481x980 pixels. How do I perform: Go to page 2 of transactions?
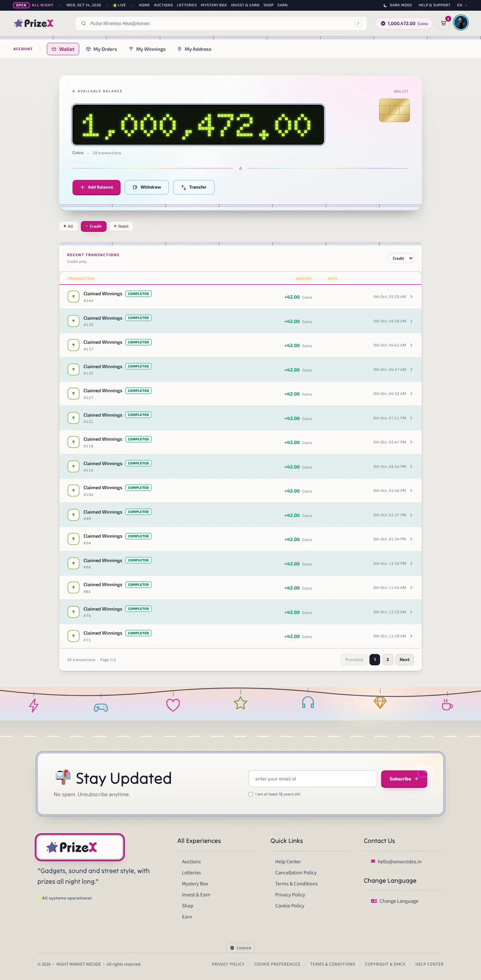tap(387, 659)
